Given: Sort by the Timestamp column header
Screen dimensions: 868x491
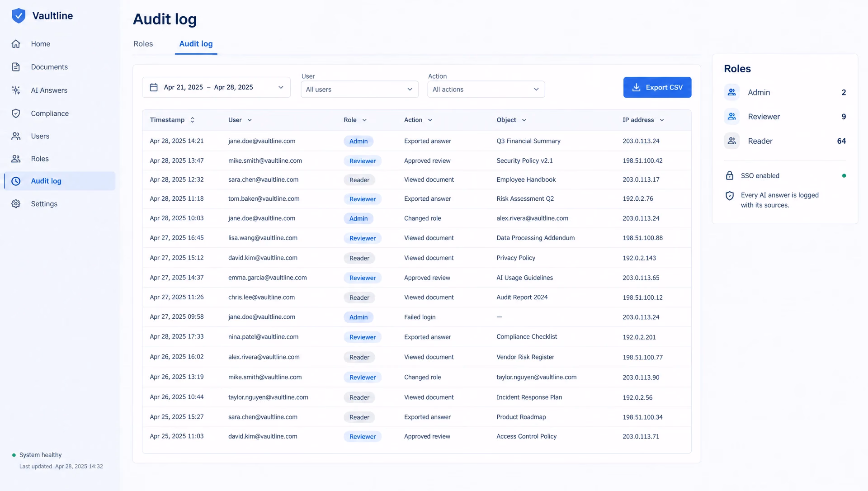Looking at the screenshot, I should click(172, 120).
